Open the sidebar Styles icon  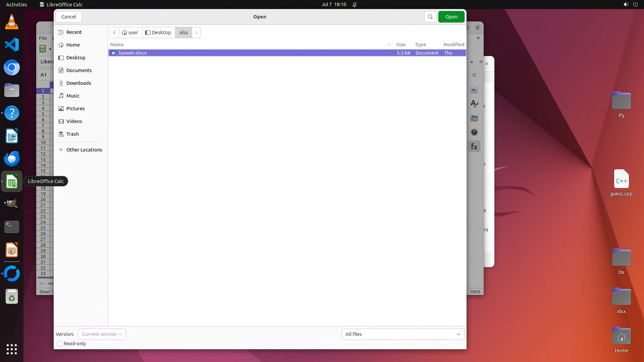click(x=474, y=104)
